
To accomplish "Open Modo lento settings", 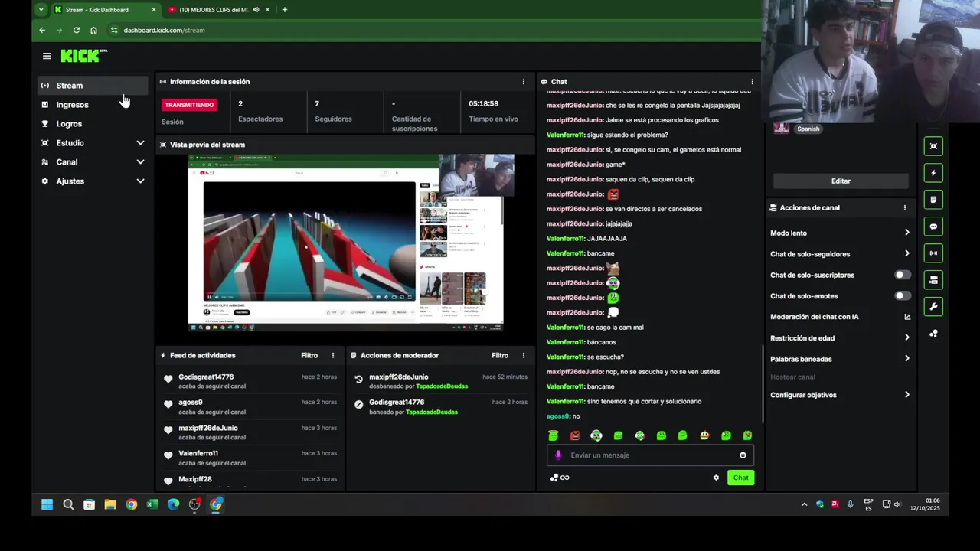I will point(841,233).
